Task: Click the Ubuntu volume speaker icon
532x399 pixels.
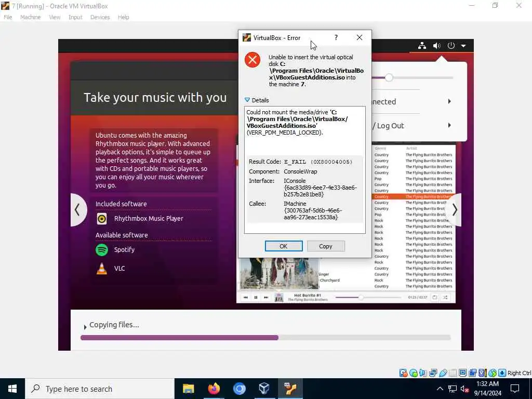Action: pos(436,46)
